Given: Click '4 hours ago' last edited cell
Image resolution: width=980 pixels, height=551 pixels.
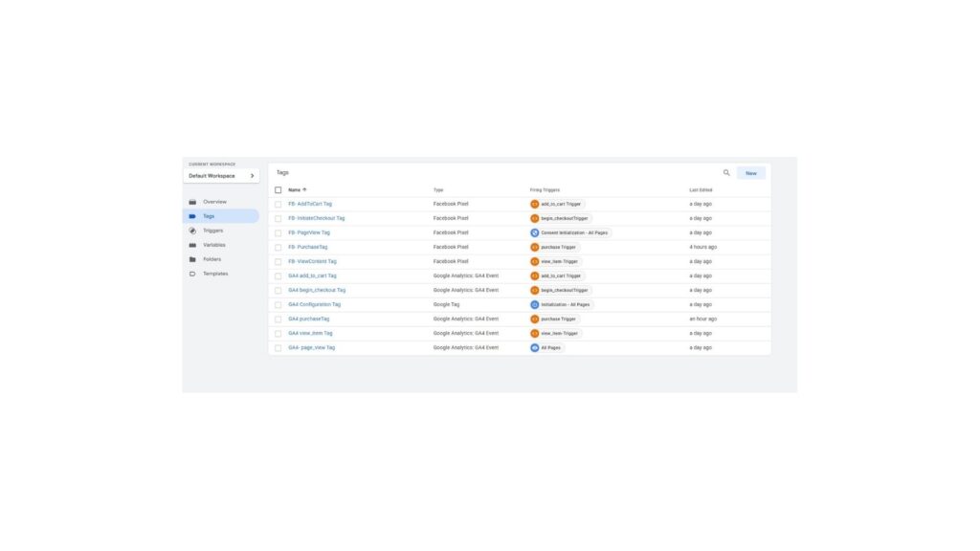Looking at the screenshot, I should [x=703, y=248].
